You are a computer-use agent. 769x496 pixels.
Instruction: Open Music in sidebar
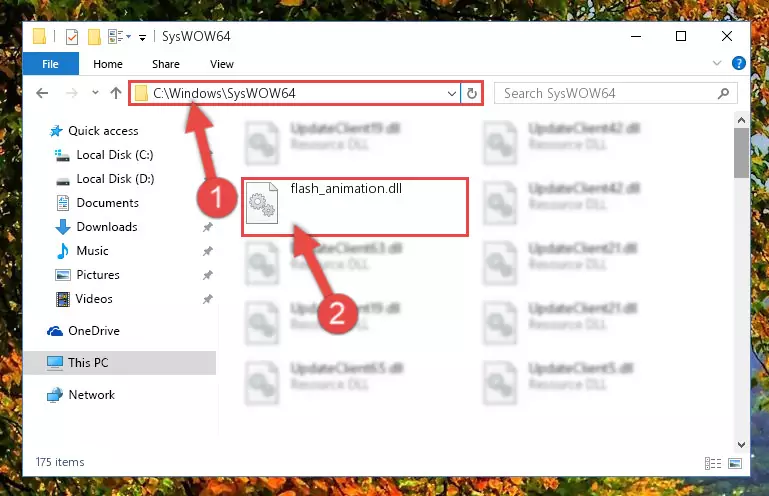(x=92, y=251)
